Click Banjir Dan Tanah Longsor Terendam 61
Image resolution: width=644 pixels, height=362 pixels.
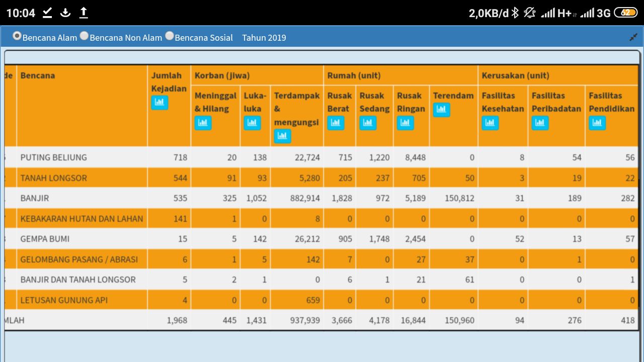click(x=469, y=280)
